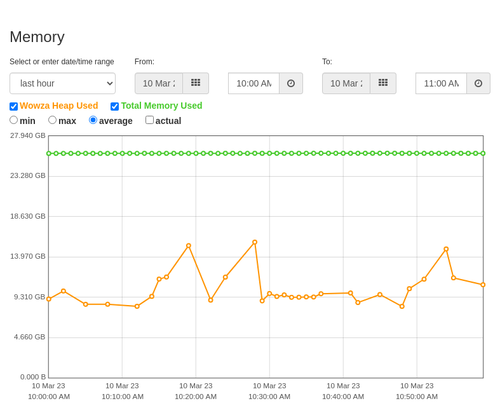Click the From date field showing 10 Mar
Viewport: 500px width, 403px height.
click(x=159, y=83)
